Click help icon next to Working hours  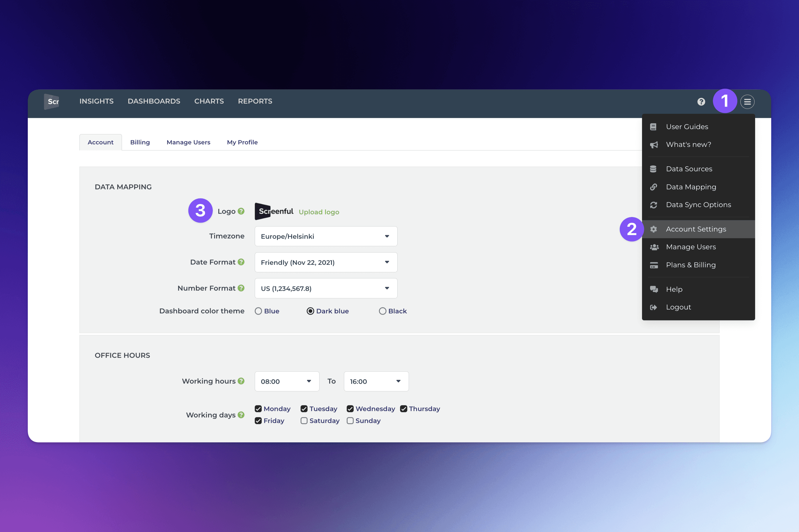(241, 381)
